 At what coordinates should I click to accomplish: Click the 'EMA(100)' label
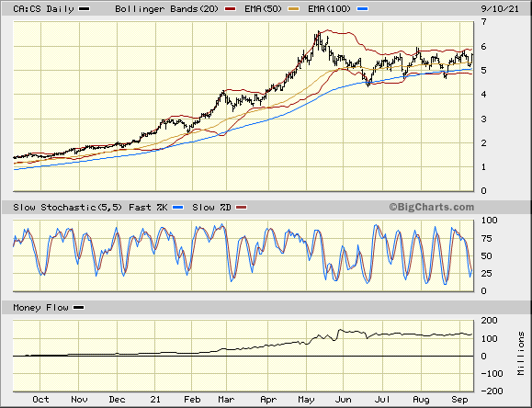329,9
